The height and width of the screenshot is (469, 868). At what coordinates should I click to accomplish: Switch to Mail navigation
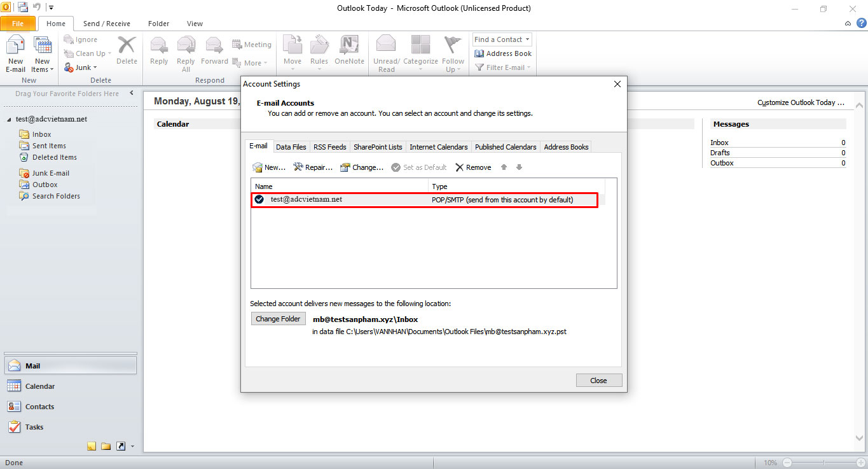(x=70, y=365)
